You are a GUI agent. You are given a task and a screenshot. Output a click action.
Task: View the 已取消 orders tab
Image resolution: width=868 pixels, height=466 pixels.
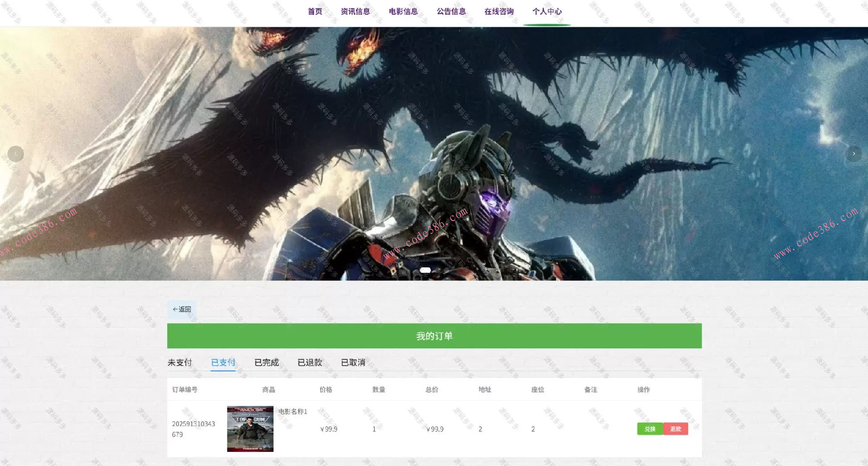354,362
